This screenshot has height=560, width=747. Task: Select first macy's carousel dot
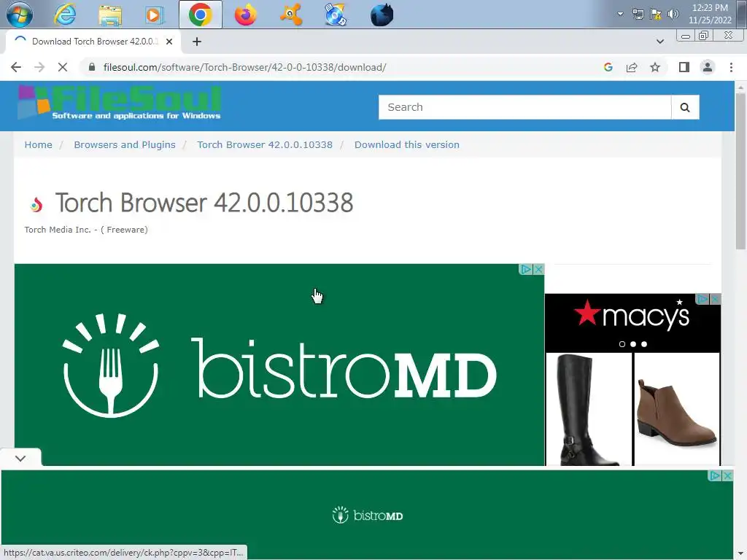click(x=622, y=344)
